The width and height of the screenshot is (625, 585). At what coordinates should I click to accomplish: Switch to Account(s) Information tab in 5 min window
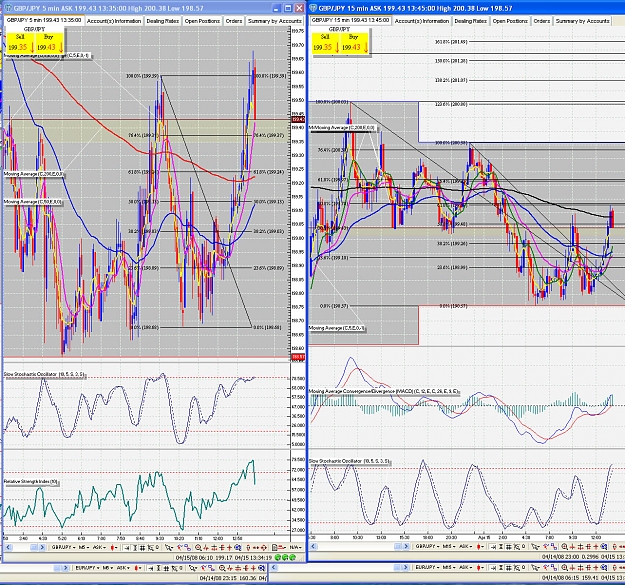[x=114, y=21]
